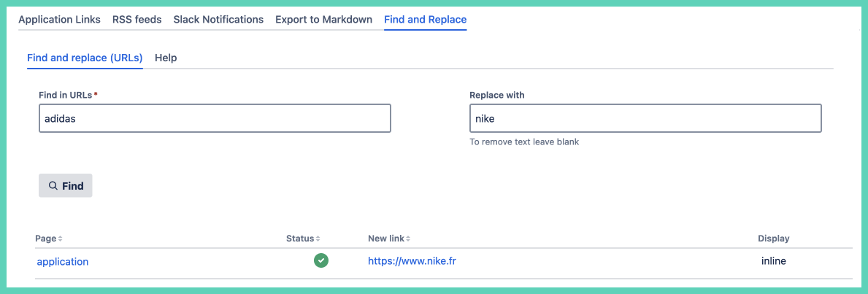Viewport: 868px width, 294px height.
Task: Click the Replace with label
Action: tap(497, 96)
